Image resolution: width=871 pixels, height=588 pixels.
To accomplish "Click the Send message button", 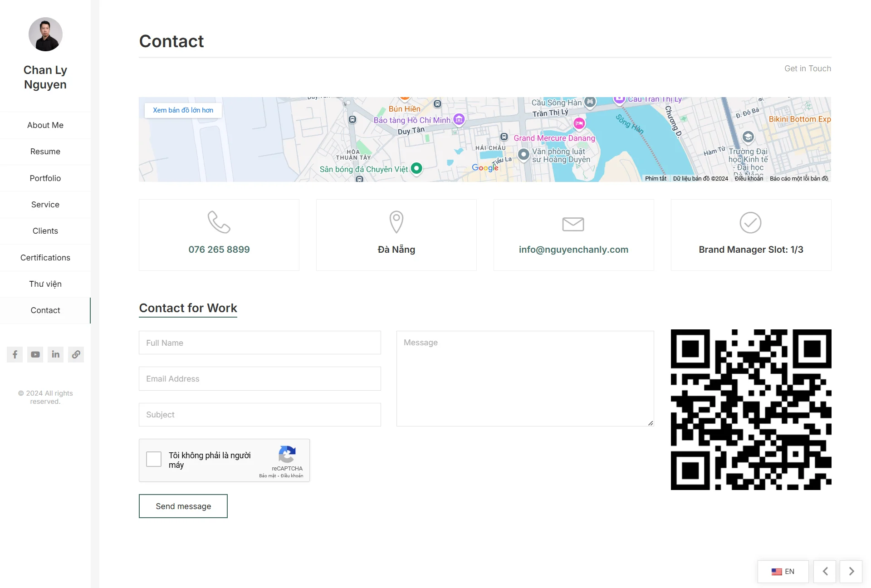I will click(183, 506).
